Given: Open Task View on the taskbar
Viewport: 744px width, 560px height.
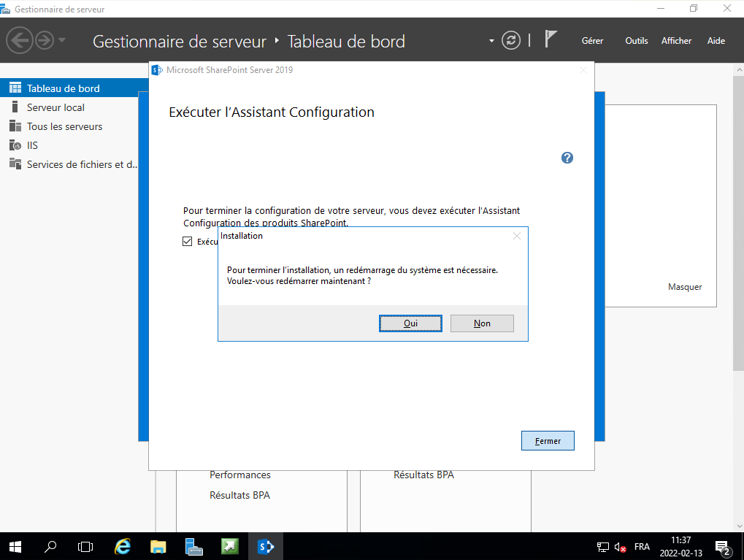Looking at the screenshot, I should 85,547.
